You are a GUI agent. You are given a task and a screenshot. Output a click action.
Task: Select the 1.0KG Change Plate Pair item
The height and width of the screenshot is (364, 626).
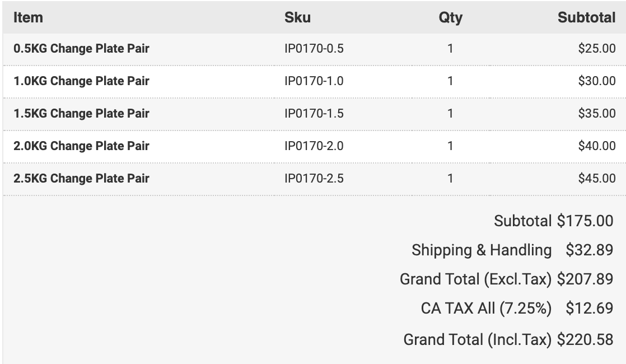tap(81, 81)
